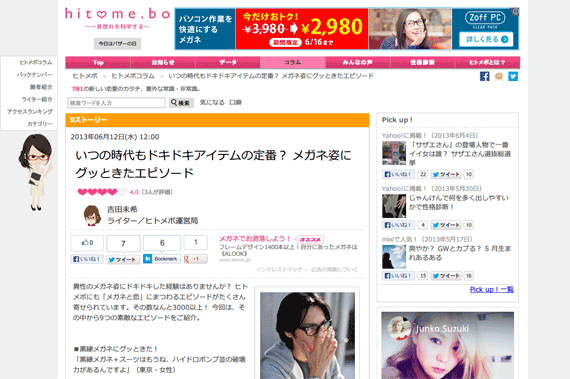This screenshot has height=379, width=570.
Task: Open the コラム navigation tab
Action: 293,63
